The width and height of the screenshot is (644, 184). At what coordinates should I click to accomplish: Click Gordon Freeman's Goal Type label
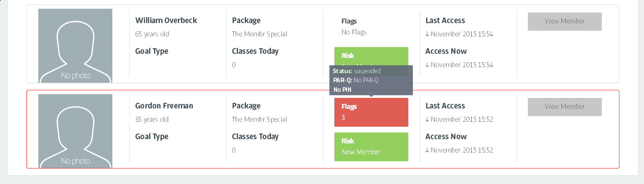click(152, 137)
